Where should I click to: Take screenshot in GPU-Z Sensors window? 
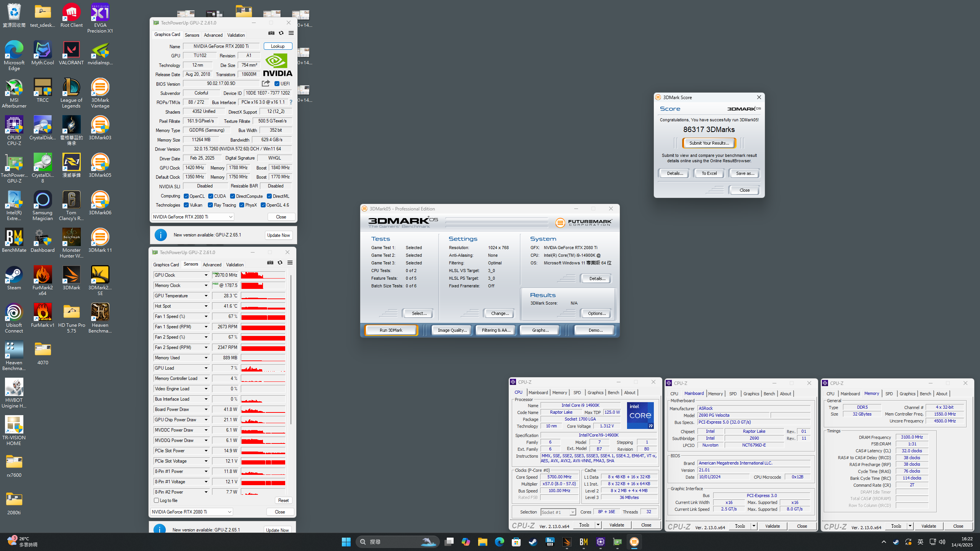(x=270, y=262)
